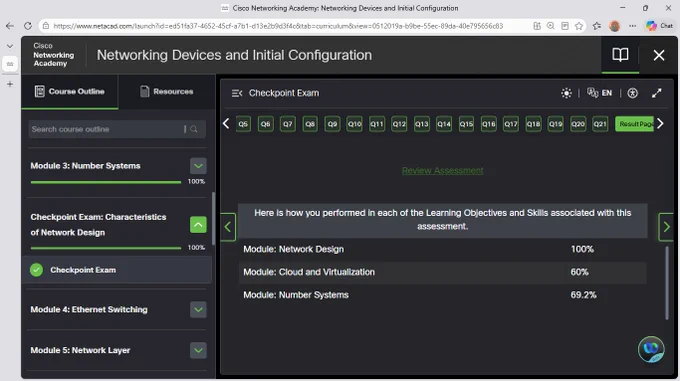Expand Module 3: Number Systems chevron

[198, 166]
